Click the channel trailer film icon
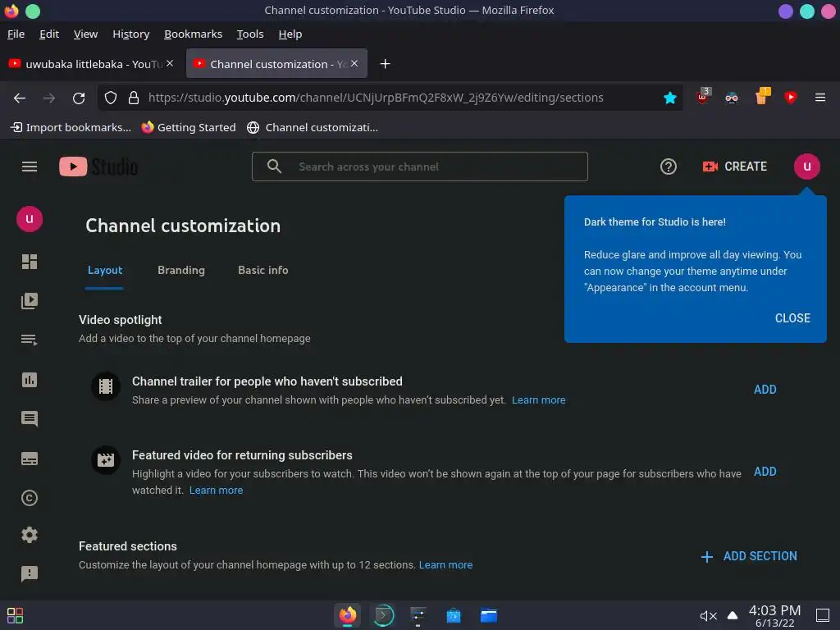Viewport: 840px width, 630px height. (106, 386)
